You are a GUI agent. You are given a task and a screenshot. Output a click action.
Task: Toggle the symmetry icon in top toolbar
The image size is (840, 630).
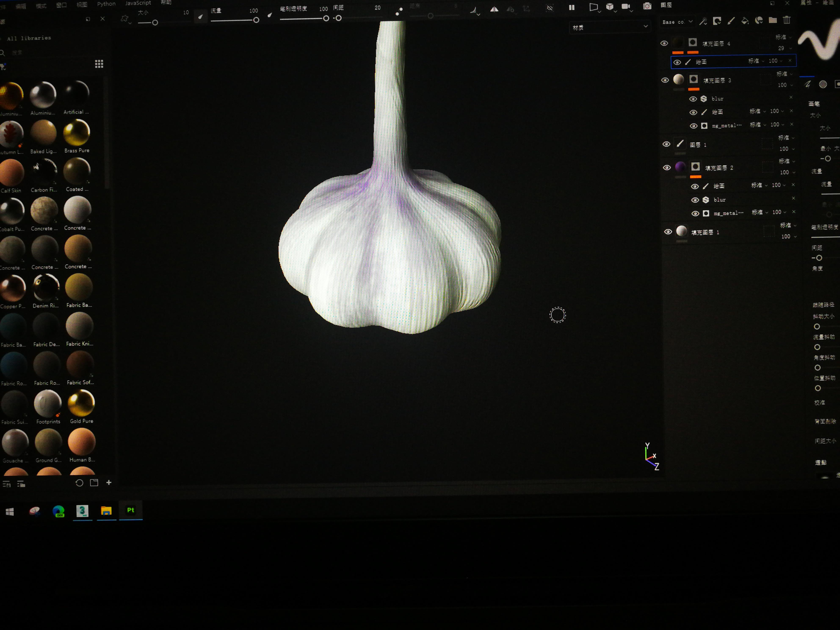[x=494, y=10]
